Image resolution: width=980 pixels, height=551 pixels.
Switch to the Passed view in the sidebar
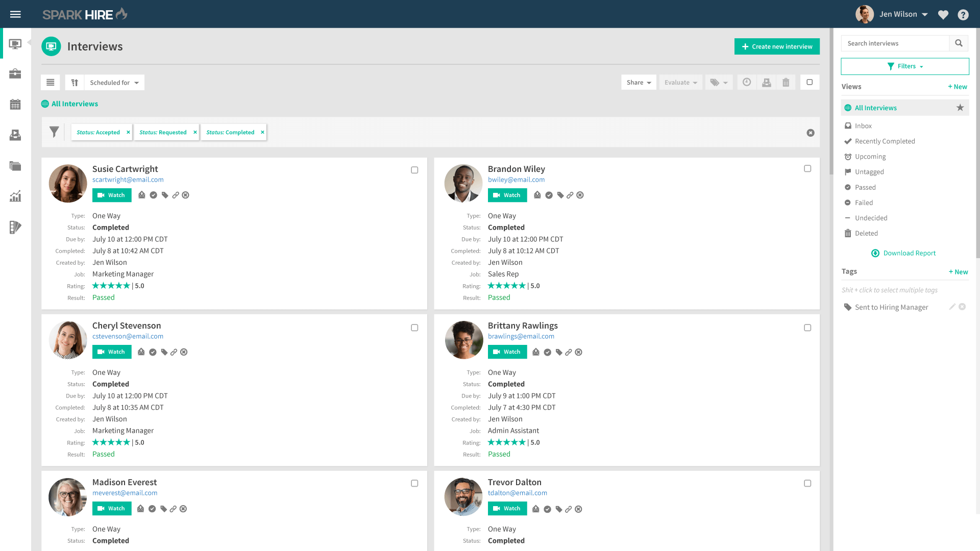865,187
